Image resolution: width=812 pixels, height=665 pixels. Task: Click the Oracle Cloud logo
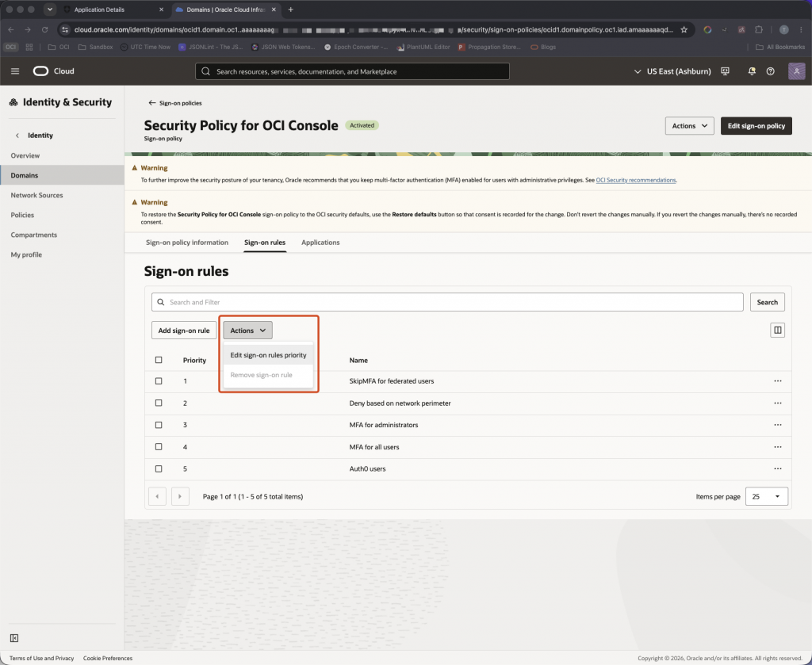54,71
